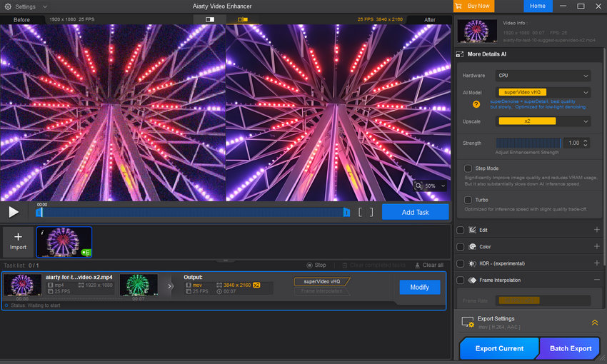607x364 pixels.
Task: Open the Frame Rate dropdown
Action: tap(543, 300)
